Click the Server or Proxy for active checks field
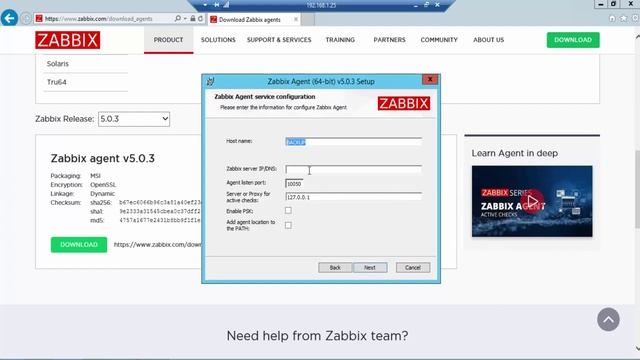 click(353, 197)
